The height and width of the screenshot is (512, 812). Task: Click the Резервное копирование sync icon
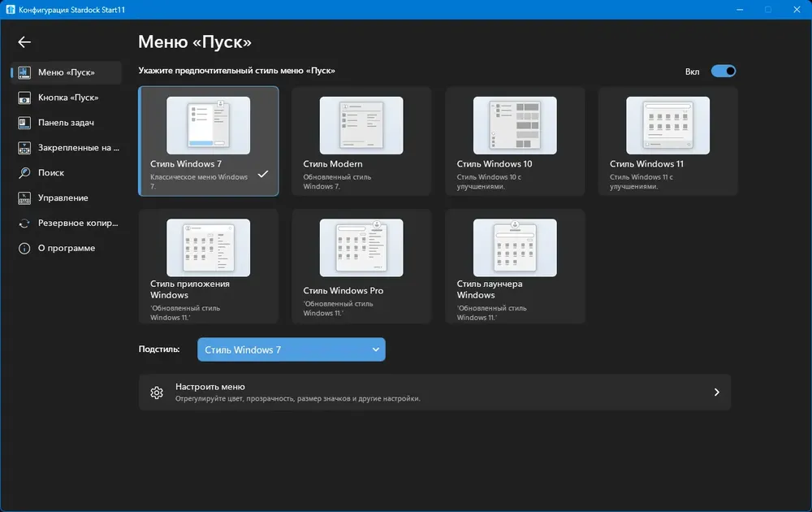24,223
